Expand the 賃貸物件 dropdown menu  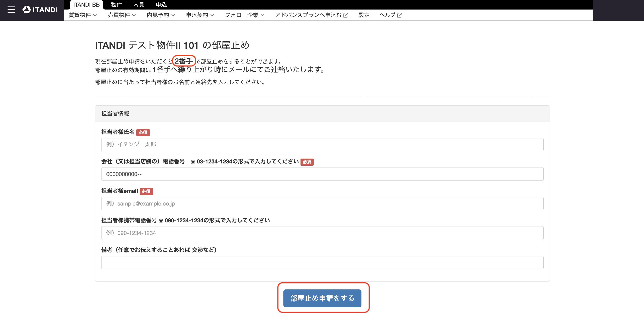tap(82, 15)
